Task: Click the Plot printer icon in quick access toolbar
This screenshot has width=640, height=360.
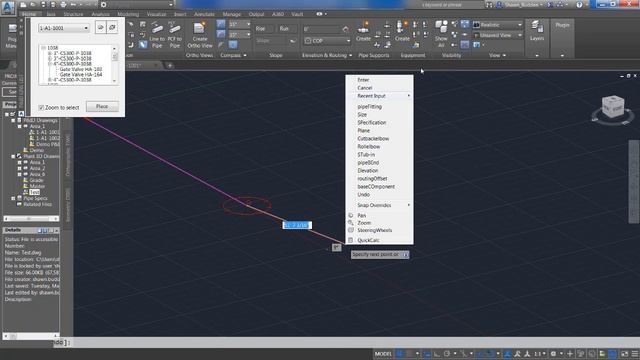Action: (63, 5)
